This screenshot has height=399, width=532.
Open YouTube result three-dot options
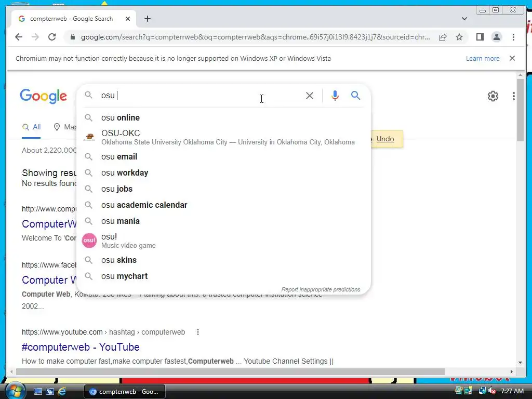click(198, 332)
